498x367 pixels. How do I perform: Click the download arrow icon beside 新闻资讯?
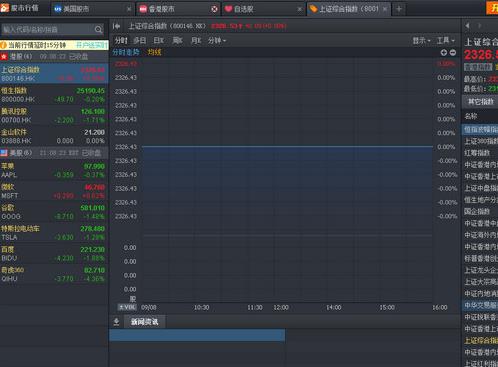(116, 322)
